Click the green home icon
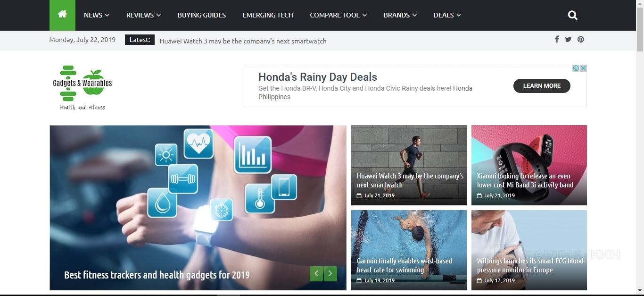The width and height of the screenshot is (644, 296). pyautogui.click(x=62, y=15)
